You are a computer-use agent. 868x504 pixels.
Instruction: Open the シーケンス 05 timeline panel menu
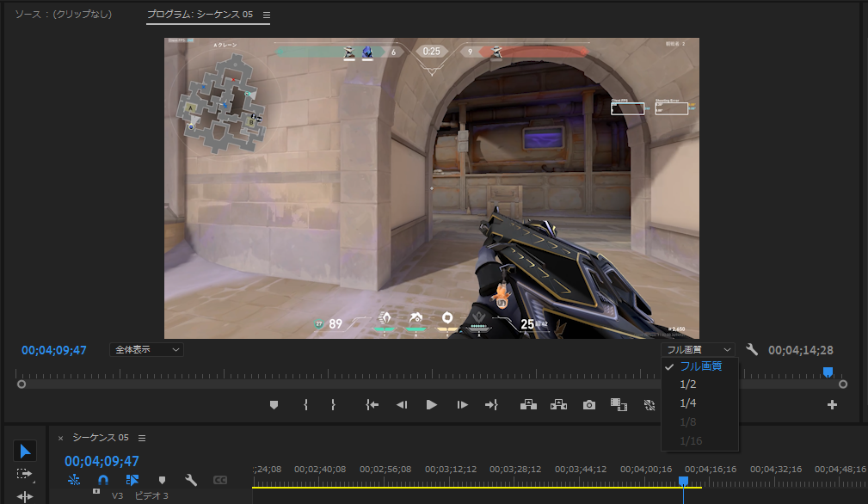pyautogui.click(x=142, y=438)
